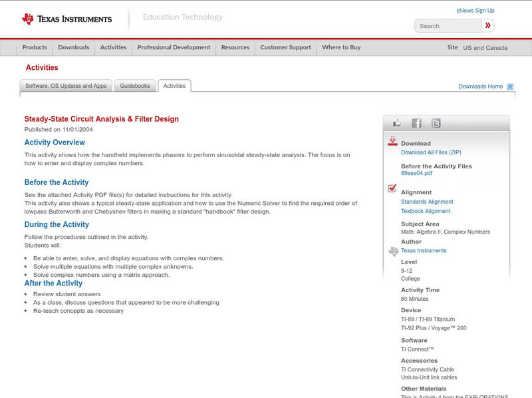Click the TI Connect software text
532x398 pixels.
click(x=418, y=349)
